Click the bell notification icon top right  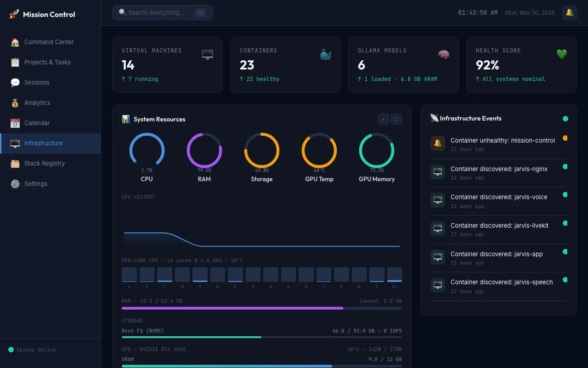570,13
